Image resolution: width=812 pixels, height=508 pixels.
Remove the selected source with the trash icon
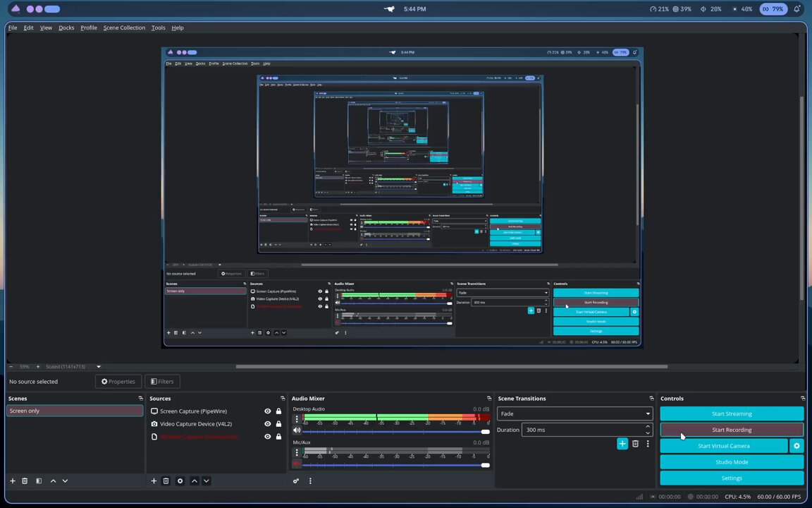pos(166,481)
